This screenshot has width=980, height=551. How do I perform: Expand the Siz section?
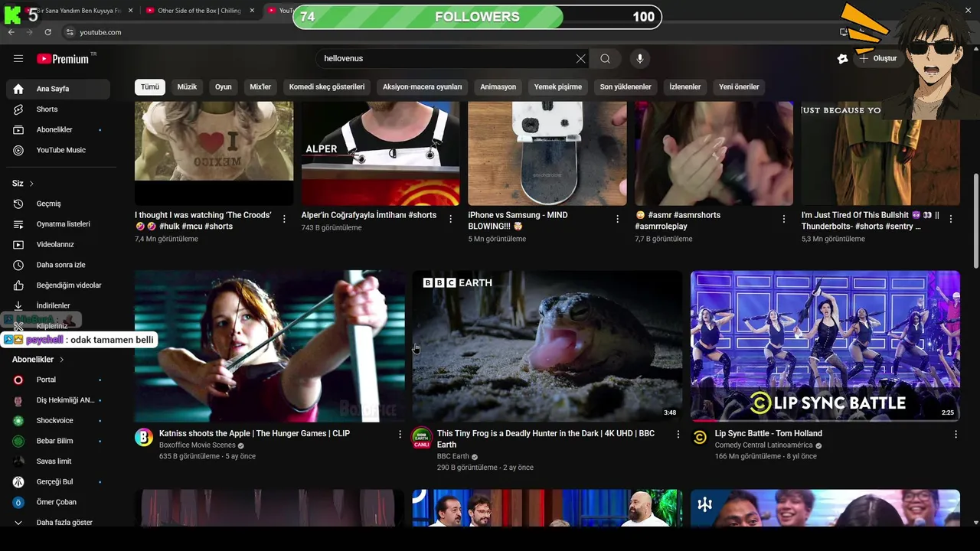pos(23,184)
